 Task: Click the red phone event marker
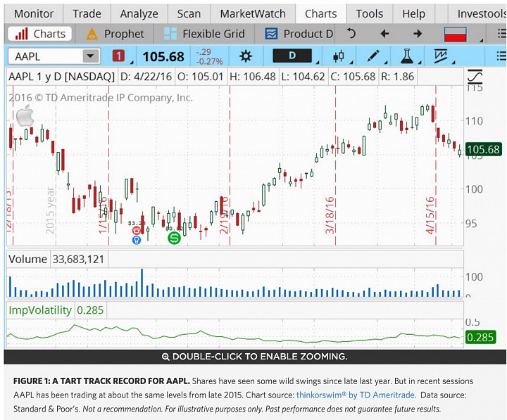[137, 230]
